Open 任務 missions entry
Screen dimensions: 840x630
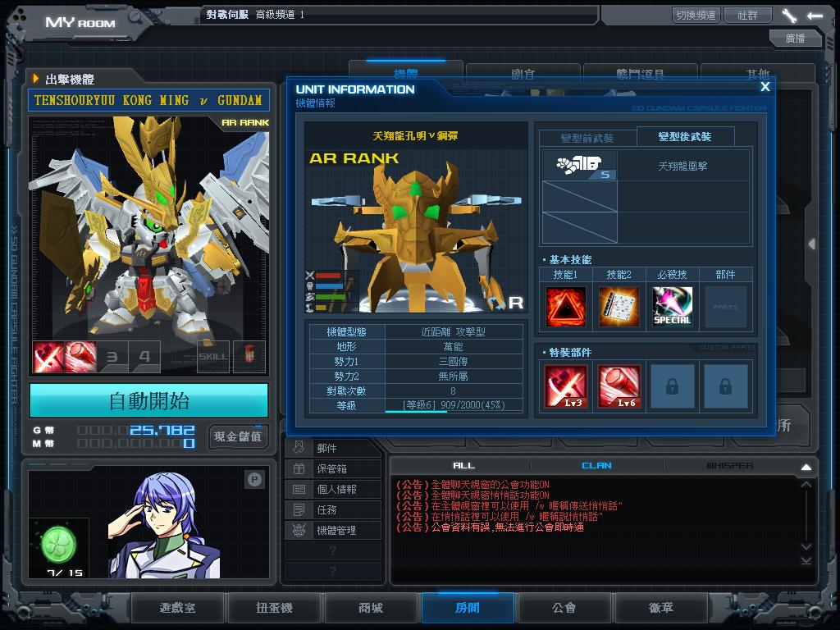click(x=333, y=509)
